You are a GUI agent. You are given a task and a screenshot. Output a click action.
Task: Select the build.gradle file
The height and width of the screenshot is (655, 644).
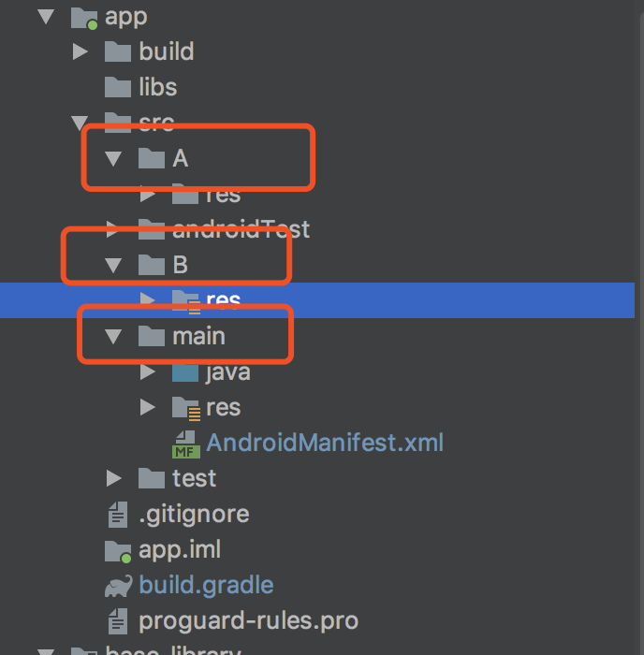click(x=206, y=585)
